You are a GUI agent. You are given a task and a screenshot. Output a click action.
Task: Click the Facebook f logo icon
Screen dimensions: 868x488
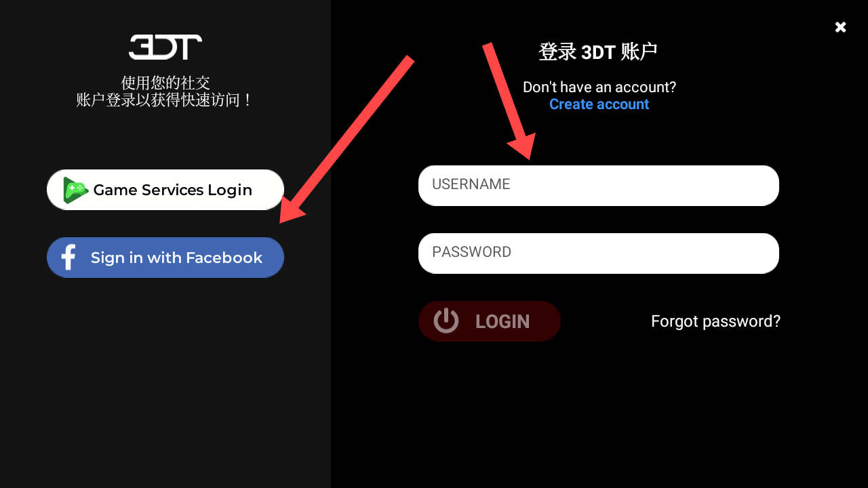pos(68,258)
